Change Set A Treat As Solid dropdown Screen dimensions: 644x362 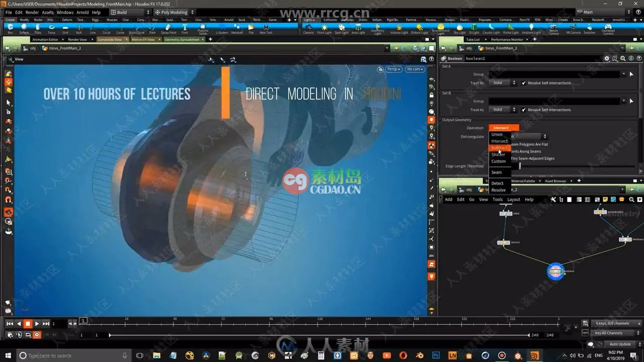point(503,83)
